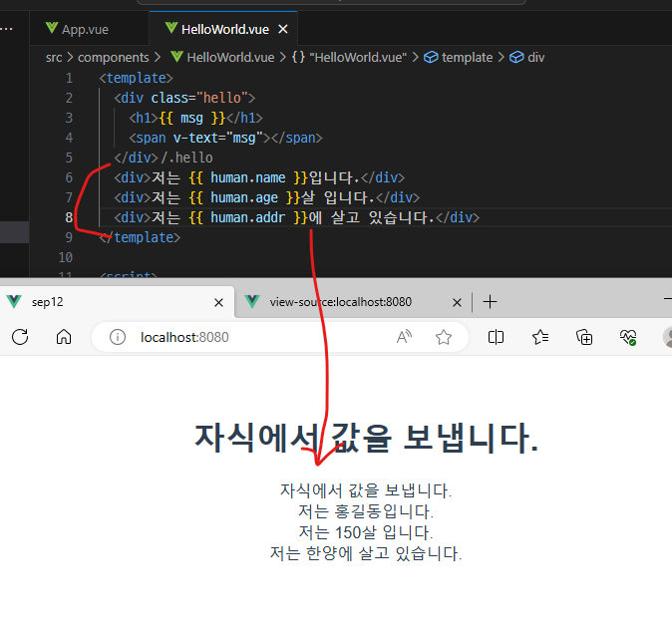Screen dimensions: 672x639
Task: Click the Vue icon in HelloWorld.vue breadcrumb
Action: pos(176,57)
